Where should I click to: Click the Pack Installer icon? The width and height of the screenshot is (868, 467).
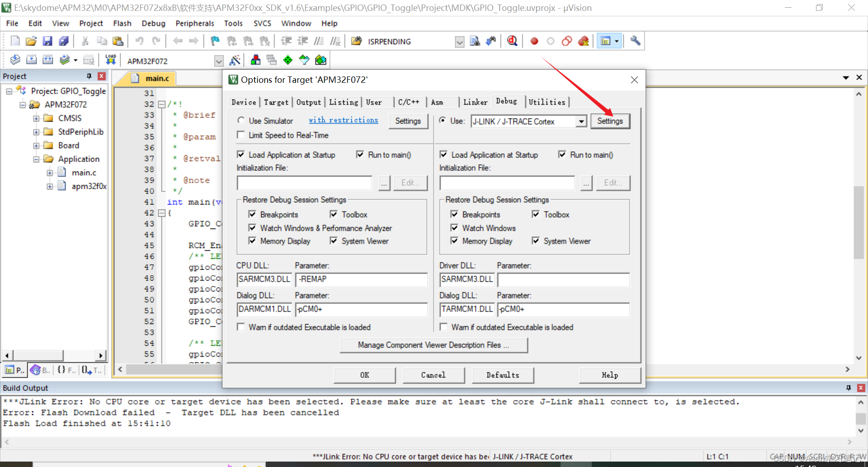[x=321, y=60]
